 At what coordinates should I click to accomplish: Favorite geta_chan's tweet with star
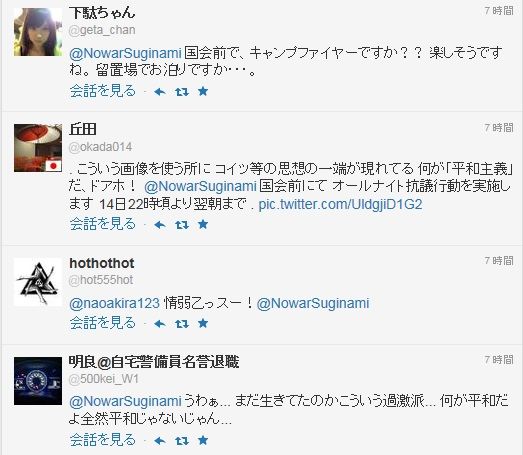(203, 91)
